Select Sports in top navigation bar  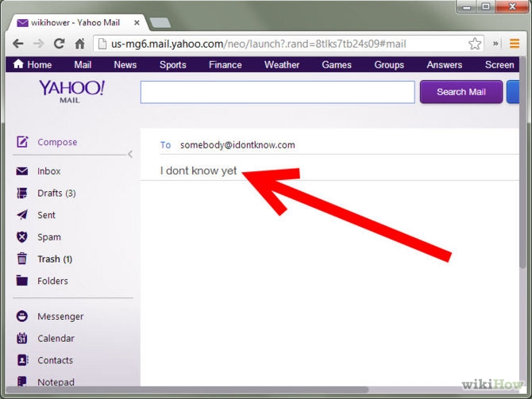172,65
